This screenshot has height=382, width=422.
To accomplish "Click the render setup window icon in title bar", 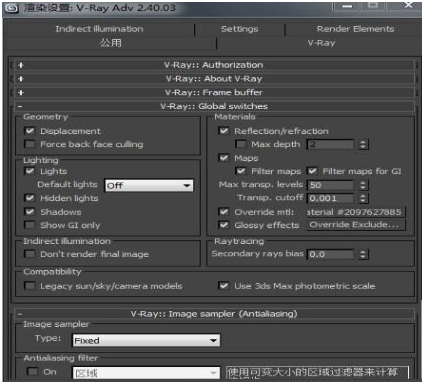I will tap(11, 8).
